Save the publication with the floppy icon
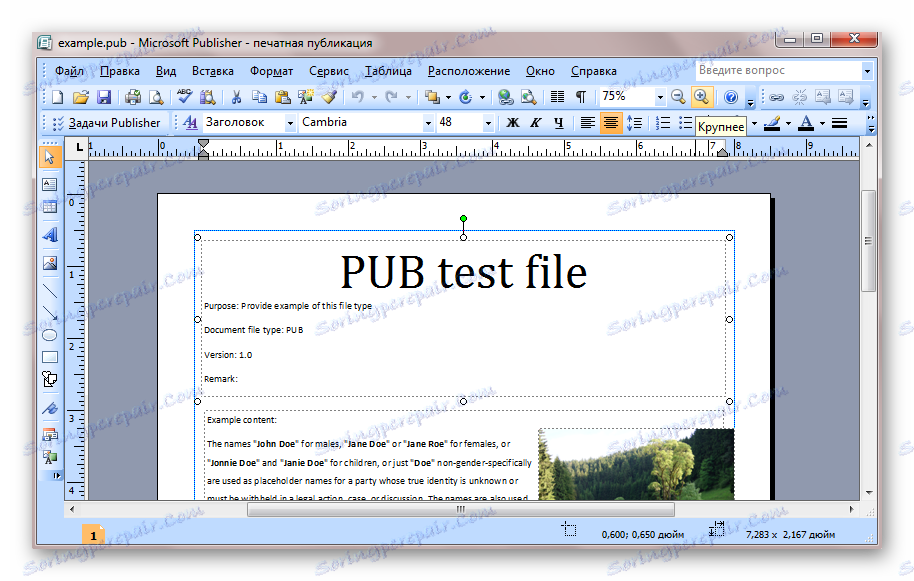914x581 pixels. [x=104, y=97]
